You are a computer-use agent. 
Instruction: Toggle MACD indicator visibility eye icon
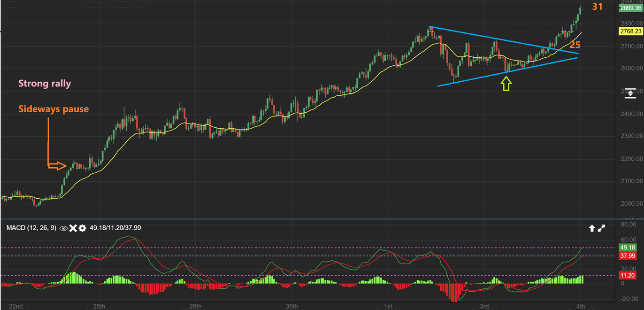tap(63, 228)
